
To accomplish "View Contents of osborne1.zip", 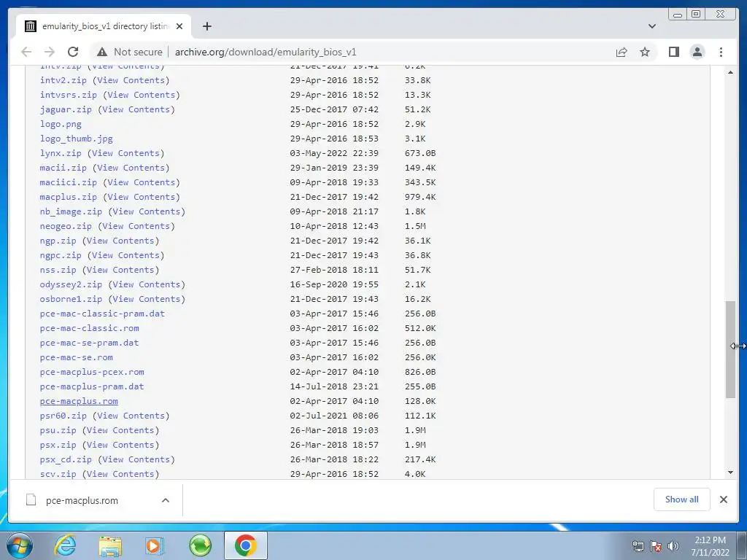I will pyautogui.click(x=146, y=298).
